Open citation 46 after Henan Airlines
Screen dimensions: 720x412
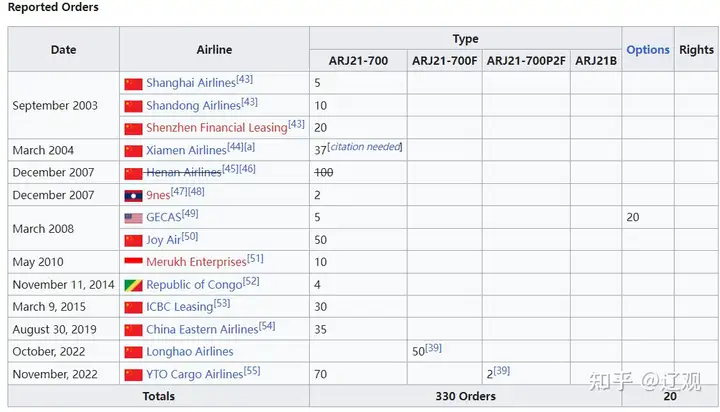tap(247, 169)
